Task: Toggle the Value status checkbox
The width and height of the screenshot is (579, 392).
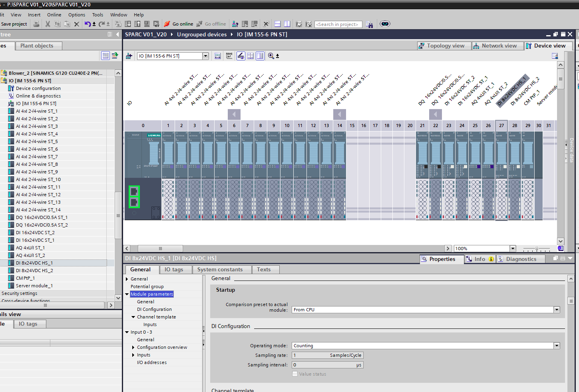Action: pos(295,374)
